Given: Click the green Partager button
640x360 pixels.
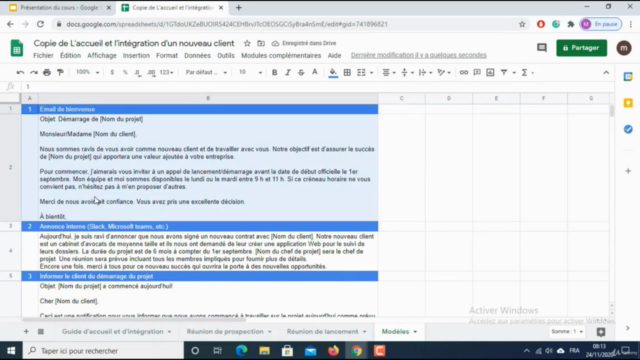Looking at the screenshot, I should click(x=581, y=48).
